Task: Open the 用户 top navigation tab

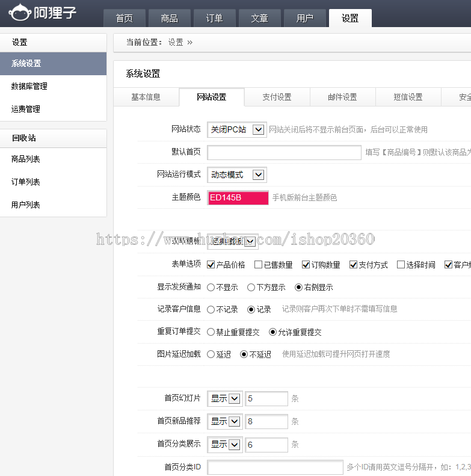Action: 305,18
